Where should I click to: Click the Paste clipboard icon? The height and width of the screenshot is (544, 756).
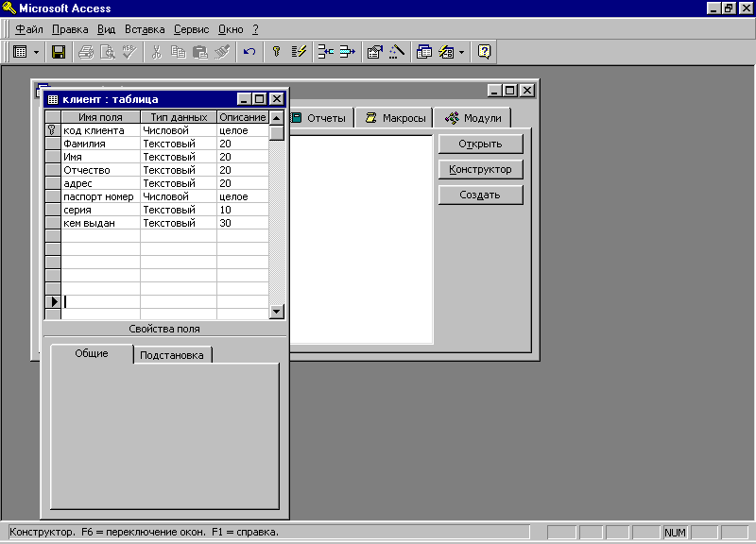(x=200, y=52)
